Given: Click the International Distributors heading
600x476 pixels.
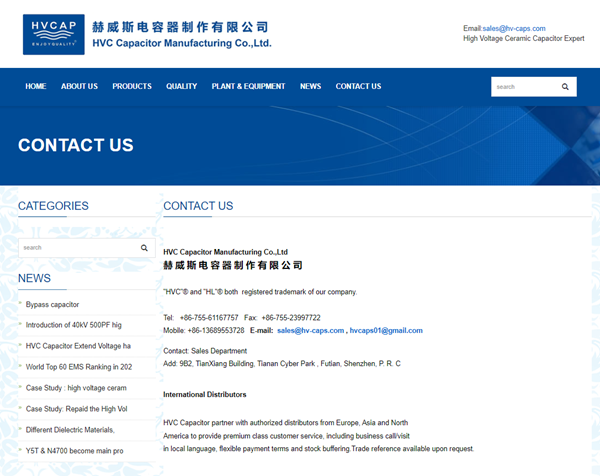Looking at the screenshot, I should pos(205,394).
